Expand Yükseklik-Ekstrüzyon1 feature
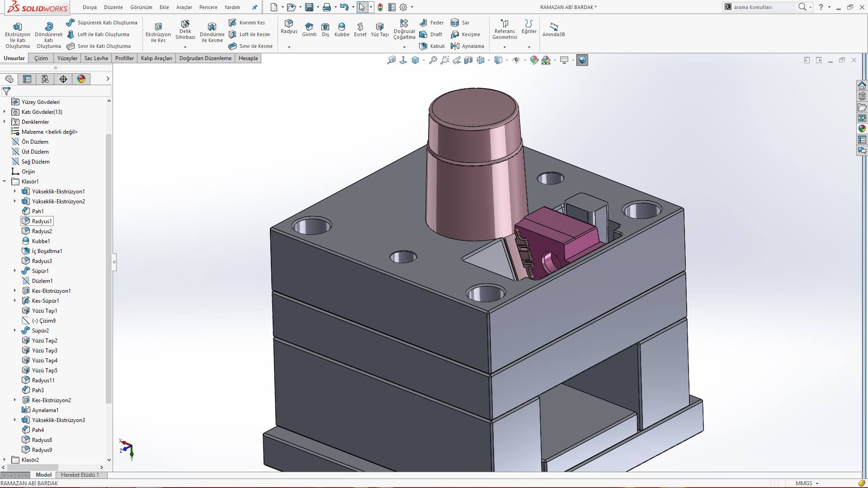The height and width of the screenshot is (488, 868). coord(15,191)
